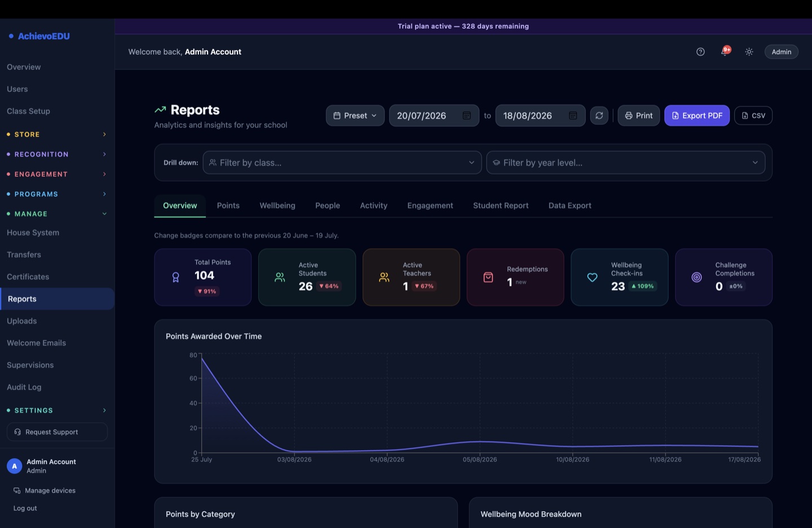Click the Request Support button
Viewport: 812px width, 528px height.
pyautogui.click(x=57, y=432)
